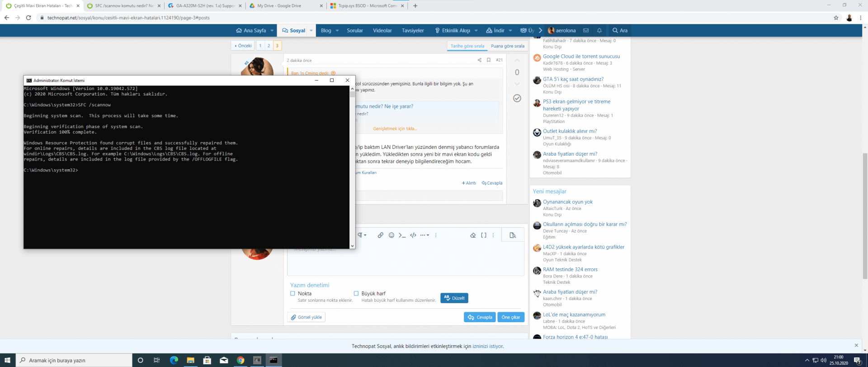868x367 pixels.
Task: Enable the Nokta checkbox
Action: pos(292,294)
